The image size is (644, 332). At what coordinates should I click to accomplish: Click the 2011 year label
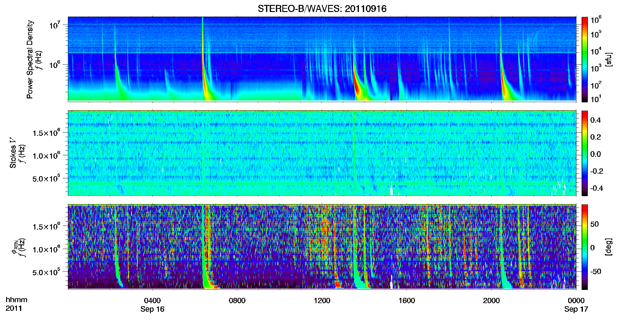point(14,308)
